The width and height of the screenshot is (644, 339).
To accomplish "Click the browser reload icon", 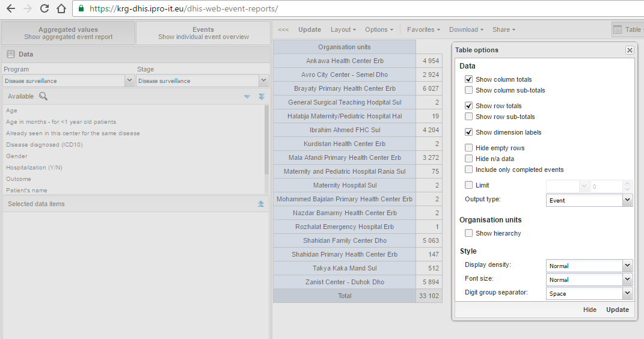I will tap(44, 9).
